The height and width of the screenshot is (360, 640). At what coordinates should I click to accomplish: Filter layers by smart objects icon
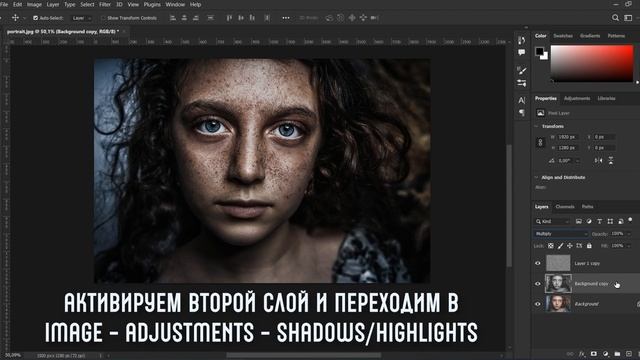[x=621, y=221]
